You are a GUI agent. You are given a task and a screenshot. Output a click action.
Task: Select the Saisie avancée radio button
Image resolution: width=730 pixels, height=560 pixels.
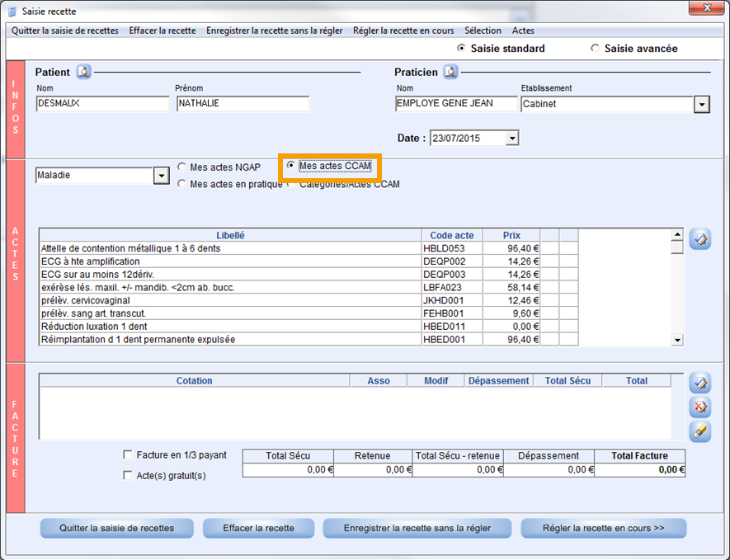click(596, 49)
